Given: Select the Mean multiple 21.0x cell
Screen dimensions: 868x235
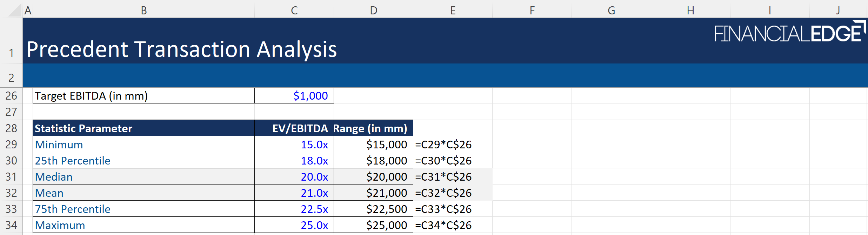Looking at the screenshot, I should click(x=314, y=193).
